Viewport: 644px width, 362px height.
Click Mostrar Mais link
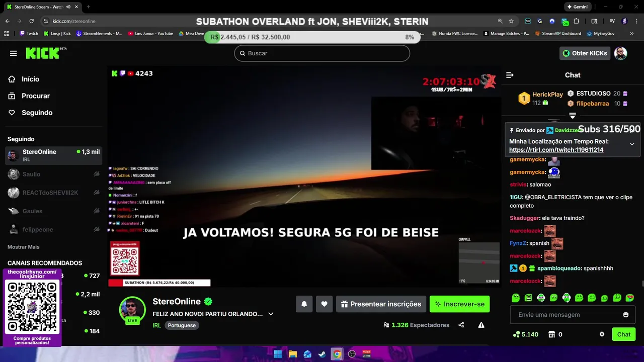(23, 247)
